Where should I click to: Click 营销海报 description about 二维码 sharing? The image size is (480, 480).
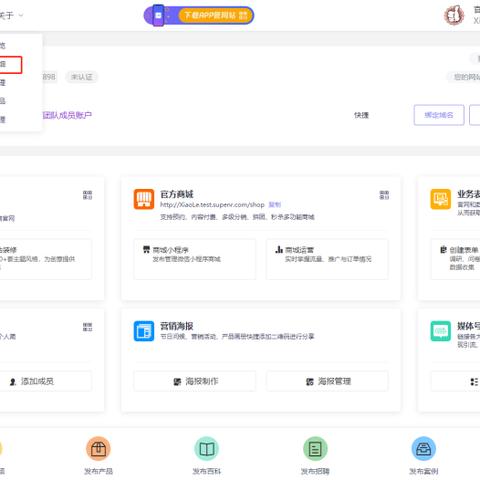[237, 337]
